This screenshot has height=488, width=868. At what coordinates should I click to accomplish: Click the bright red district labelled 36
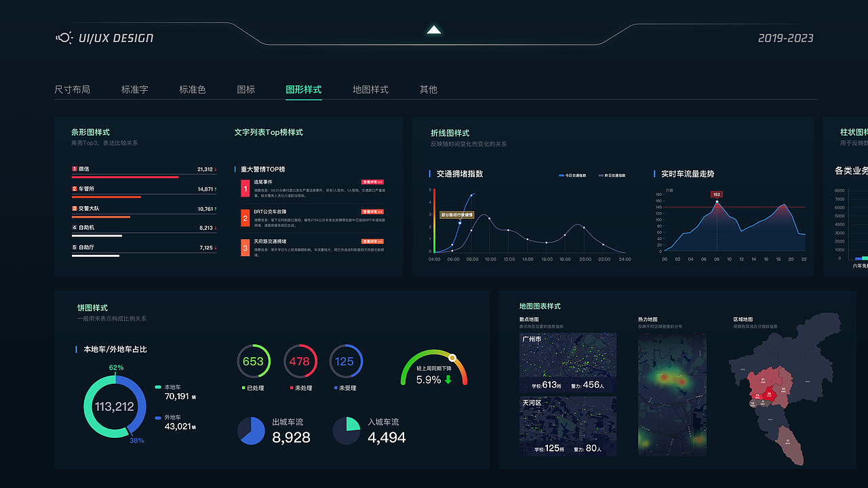click(x=769, y=395)
